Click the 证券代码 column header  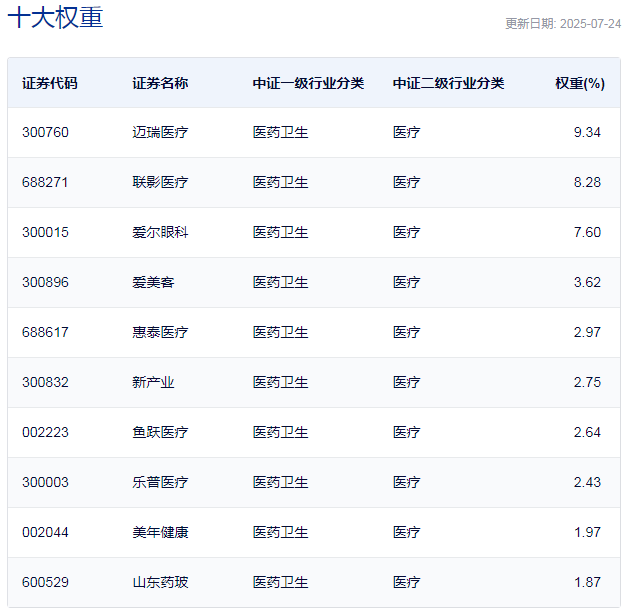[50, 83]
